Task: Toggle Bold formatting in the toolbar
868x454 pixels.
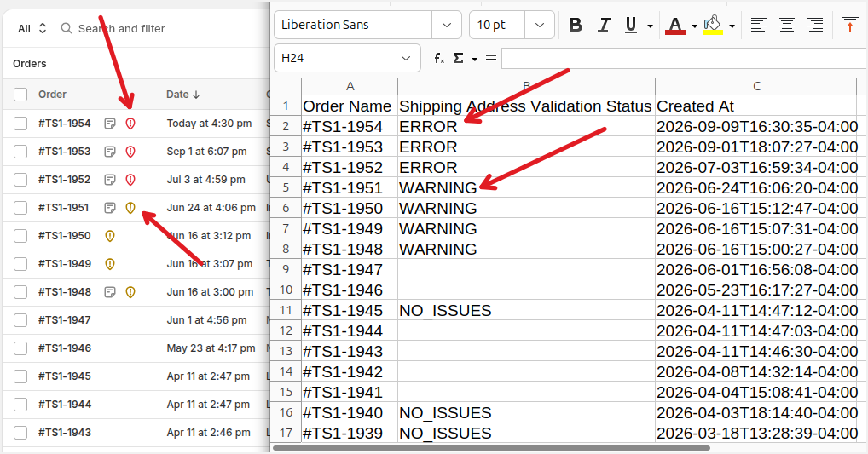Action: (576, 25)
